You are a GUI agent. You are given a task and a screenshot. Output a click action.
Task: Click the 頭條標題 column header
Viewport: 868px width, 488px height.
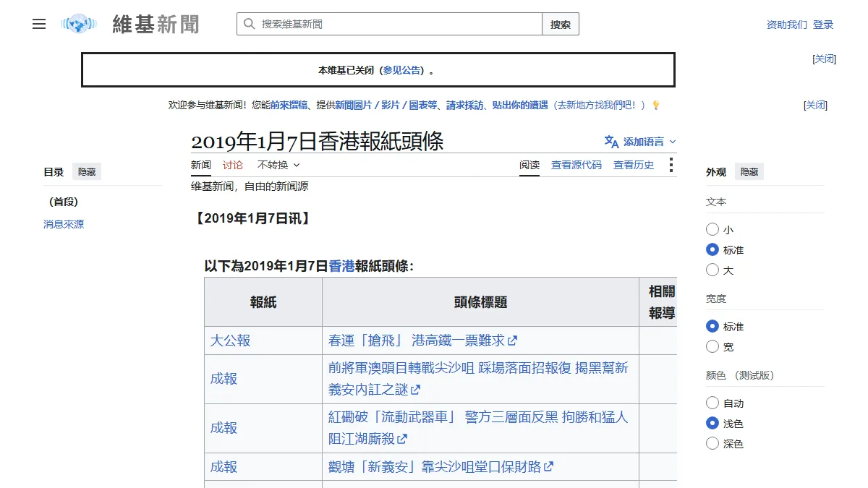tap(480, 302)
